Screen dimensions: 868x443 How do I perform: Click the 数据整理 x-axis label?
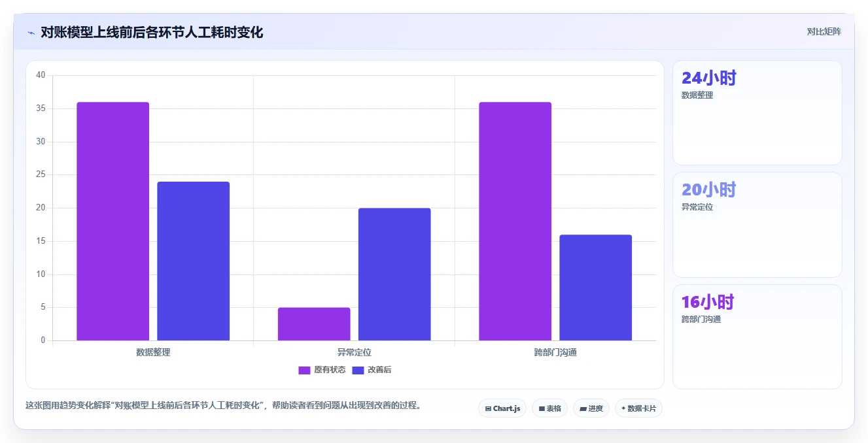tap(153, 352)
